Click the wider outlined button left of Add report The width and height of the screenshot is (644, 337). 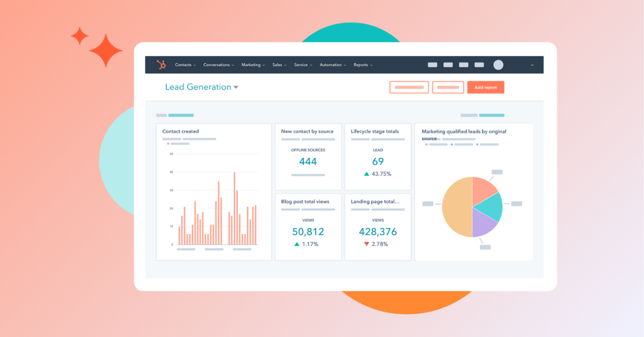click(x=409, y=87)
